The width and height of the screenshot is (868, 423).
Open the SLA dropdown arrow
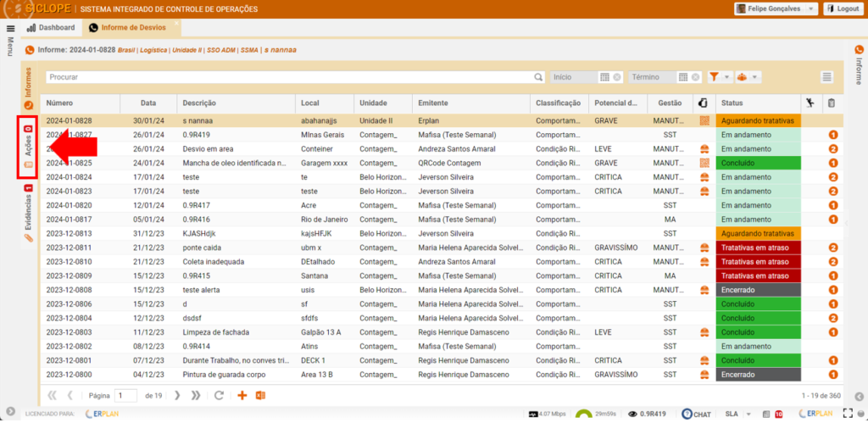[748, 414]
